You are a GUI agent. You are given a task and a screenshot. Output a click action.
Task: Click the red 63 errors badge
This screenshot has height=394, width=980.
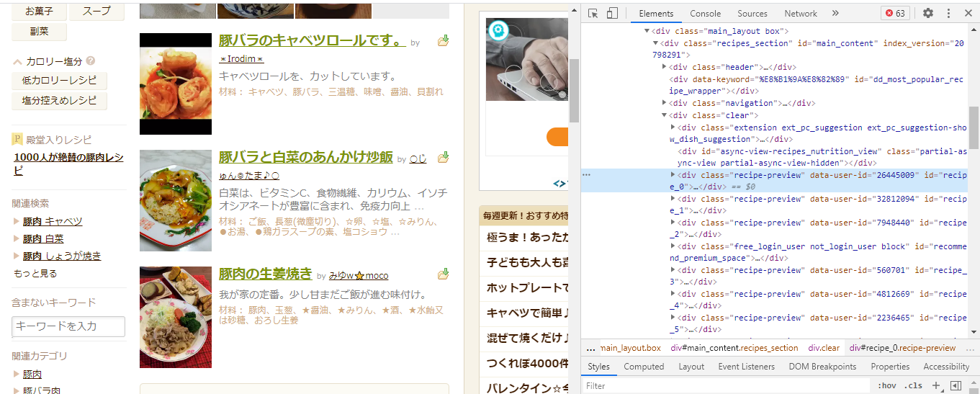pyautogui.click(x=895, y=14)
